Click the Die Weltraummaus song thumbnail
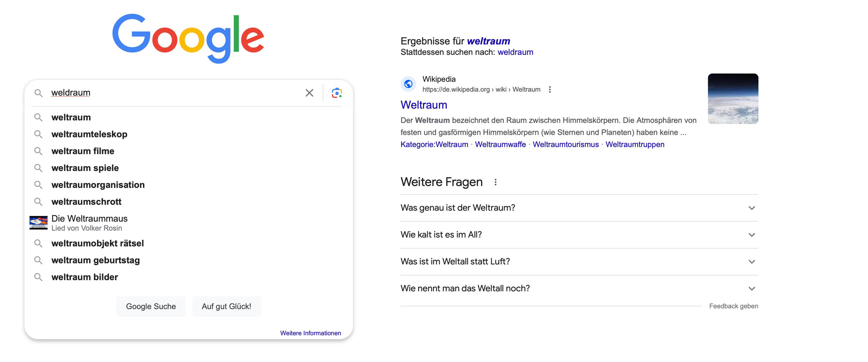Screen dimensions: 868x362 click(38, 223)
